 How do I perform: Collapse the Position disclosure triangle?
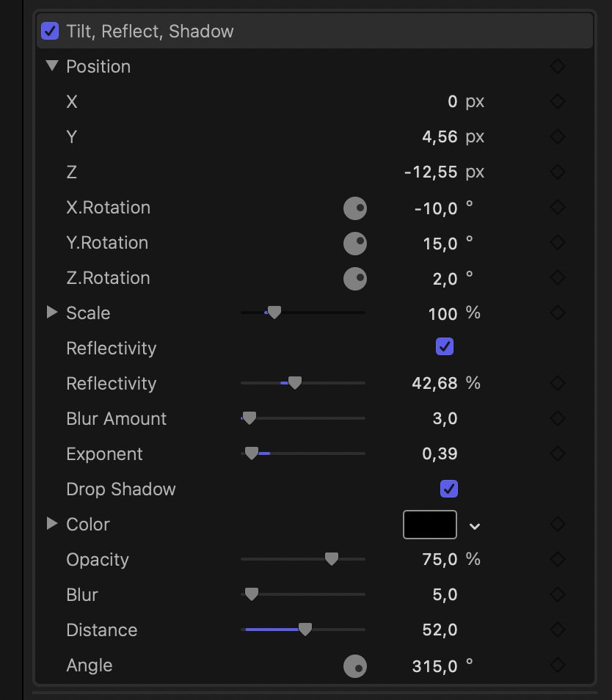click(51, 66)
